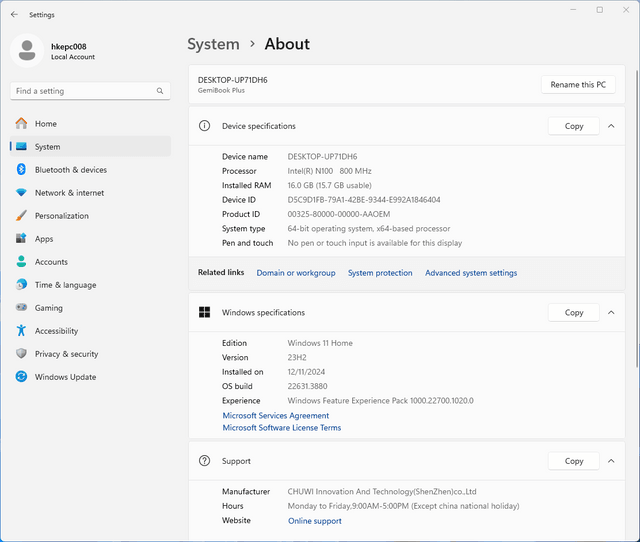Click the Version value 23H2
Image resolution: width=640 pixels, height=542 pixels.
(297, 357)
